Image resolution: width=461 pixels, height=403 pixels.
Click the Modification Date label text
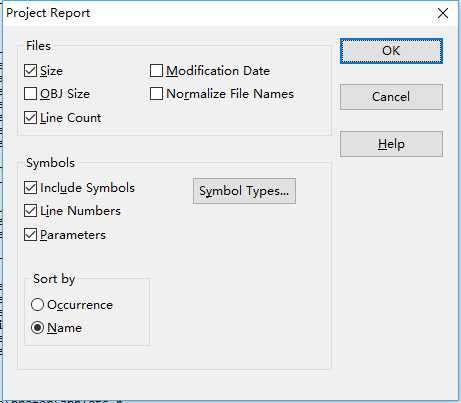218,71
